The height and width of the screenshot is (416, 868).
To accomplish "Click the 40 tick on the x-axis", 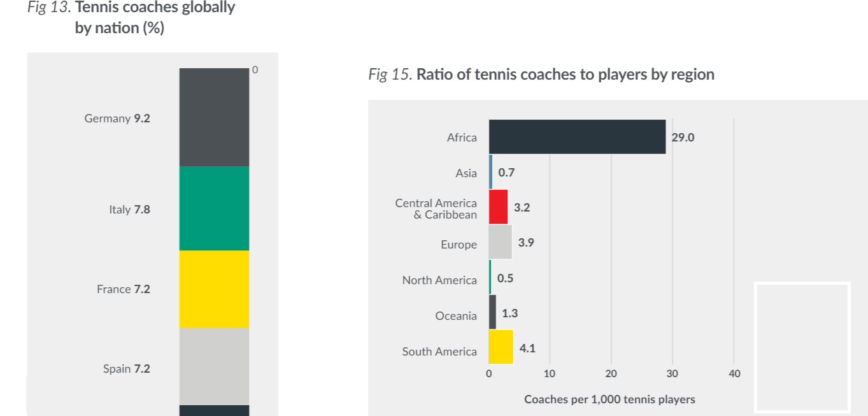I will [734, 374].
